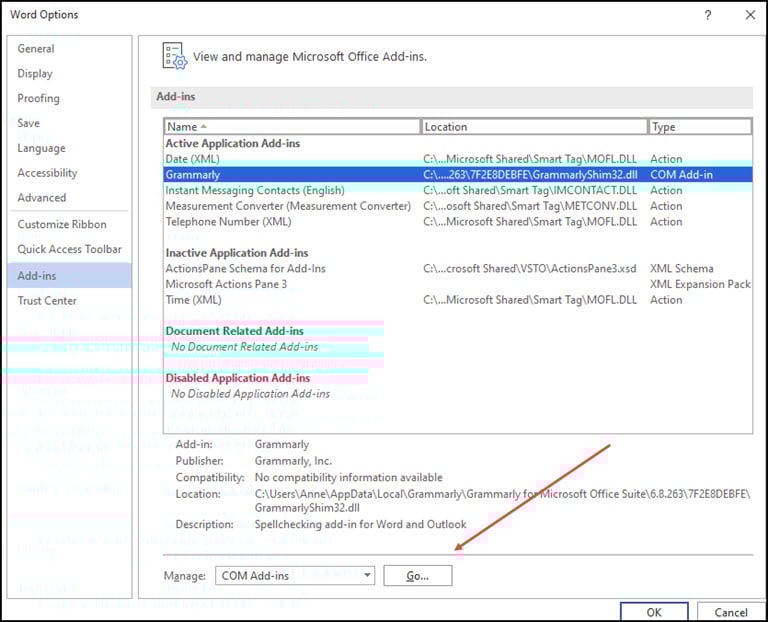Select the Time (XML) add-in row
The height and width of the screenshot is (622, 768).
(x=457, y=300)
